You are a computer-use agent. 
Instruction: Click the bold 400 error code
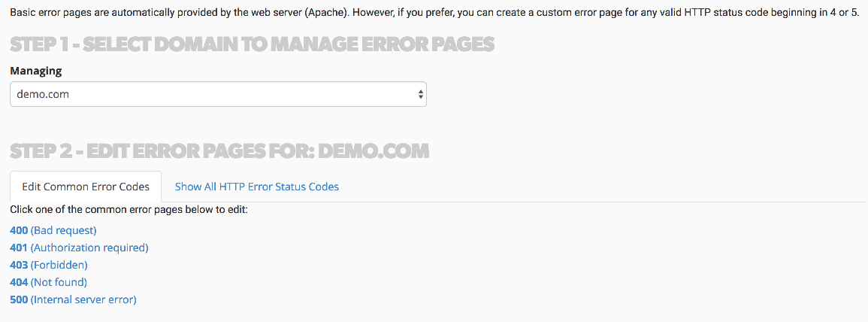[x=19, y=230]
